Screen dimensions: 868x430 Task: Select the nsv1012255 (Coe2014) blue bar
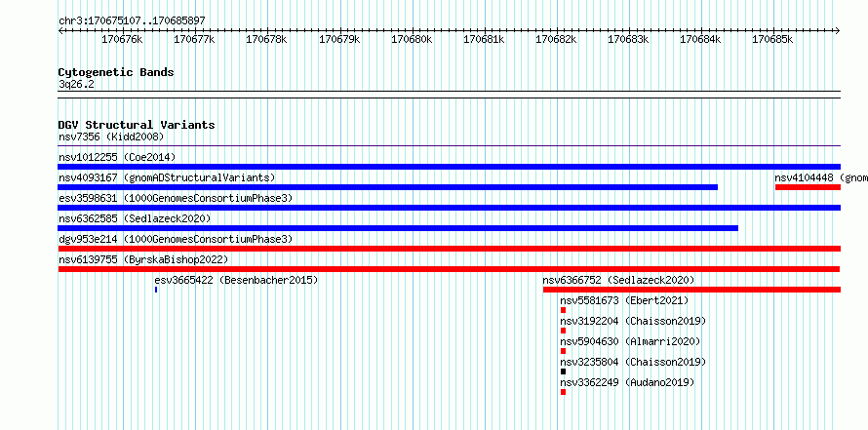[x=450, y=167]
